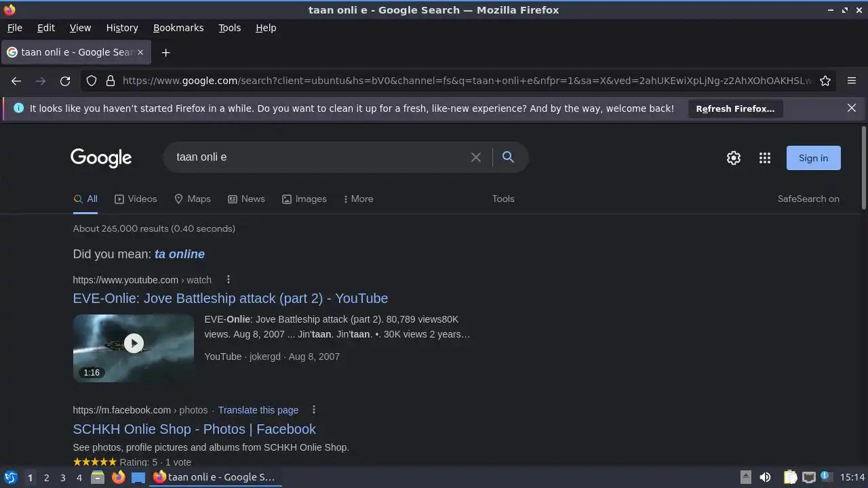Switch to the Maps results tab
Screen dimensions: 868x488
click(193, 199)
